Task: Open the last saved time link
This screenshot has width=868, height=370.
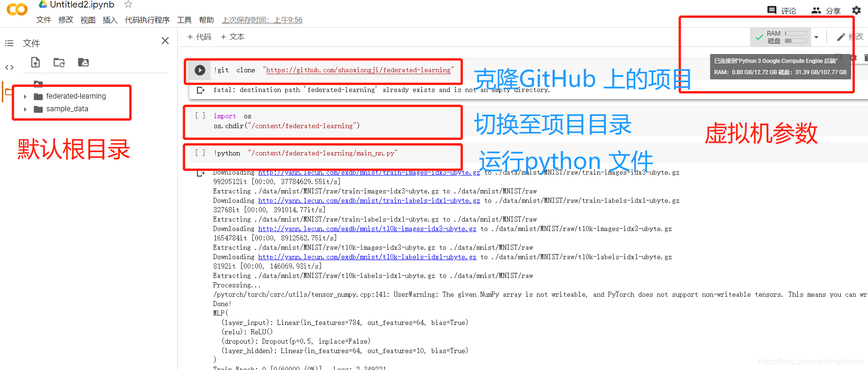Action: (262, 20)
